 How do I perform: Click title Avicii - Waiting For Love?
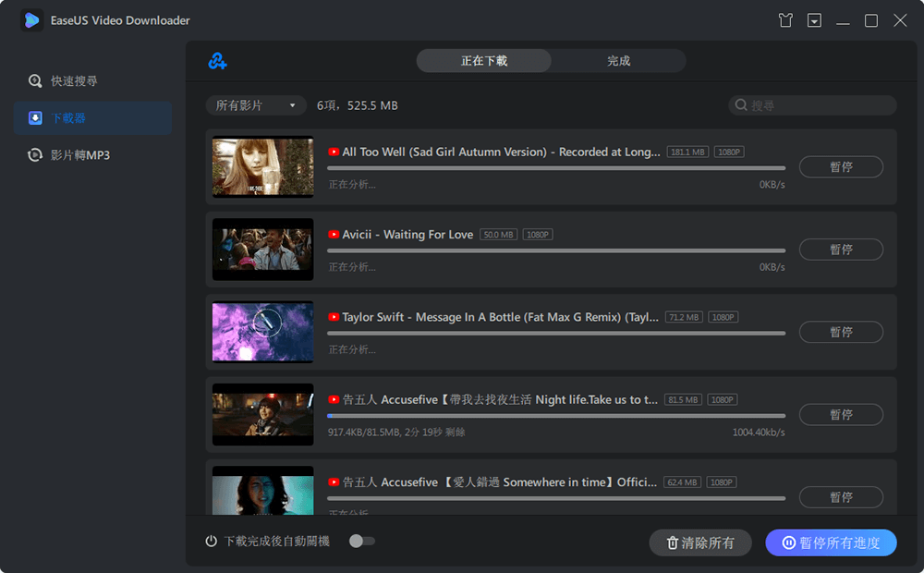point(407,235)
